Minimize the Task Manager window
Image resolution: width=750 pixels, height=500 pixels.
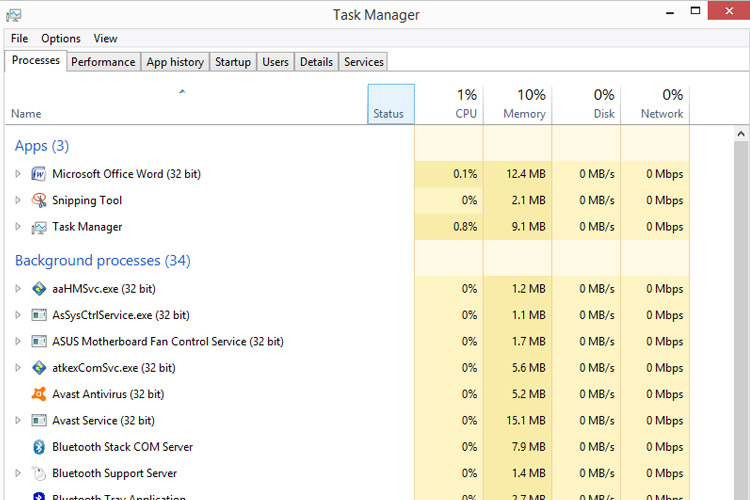(x=670, y=11)
